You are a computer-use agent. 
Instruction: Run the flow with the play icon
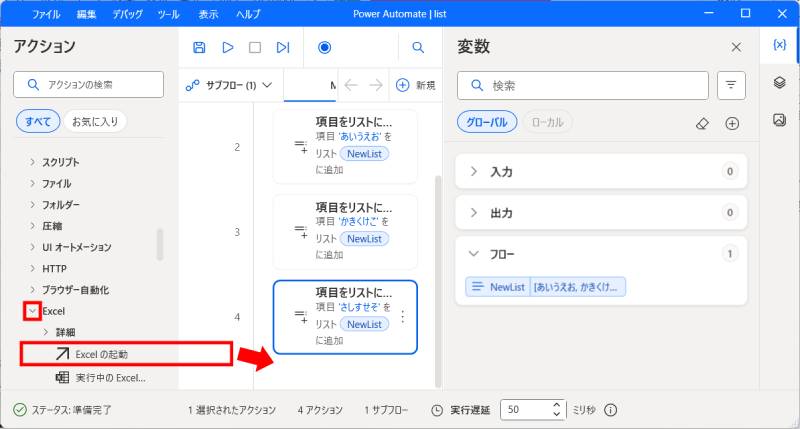(x=228, y=47)
